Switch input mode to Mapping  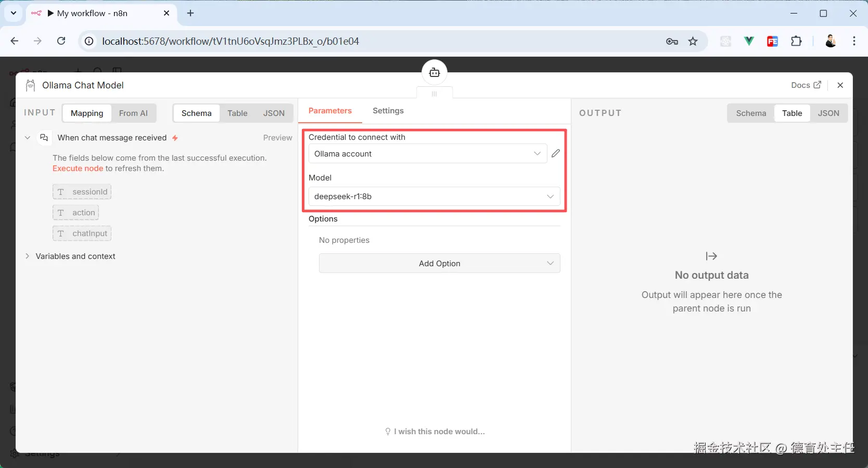pyautogui.click(x=87, y=113)
